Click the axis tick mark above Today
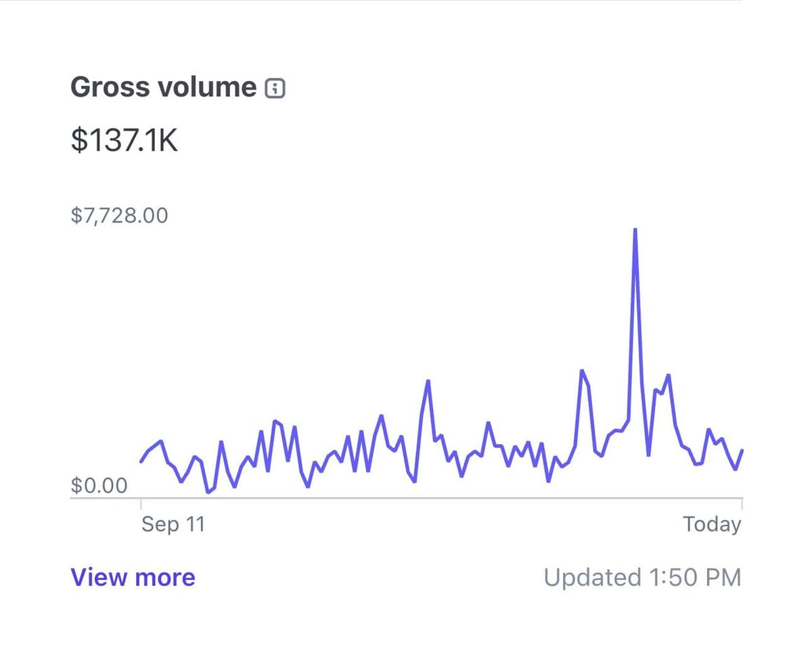Viewport: 812px width, 661px height. (742, 503)
